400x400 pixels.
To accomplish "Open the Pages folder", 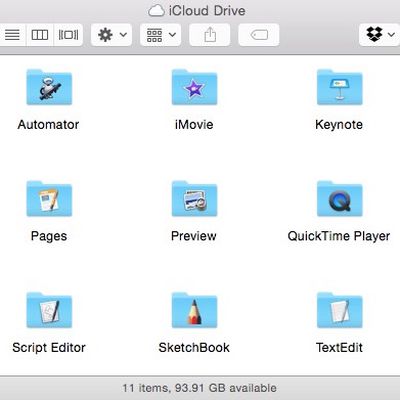I will pyautogui.click(x=49, y=199).
